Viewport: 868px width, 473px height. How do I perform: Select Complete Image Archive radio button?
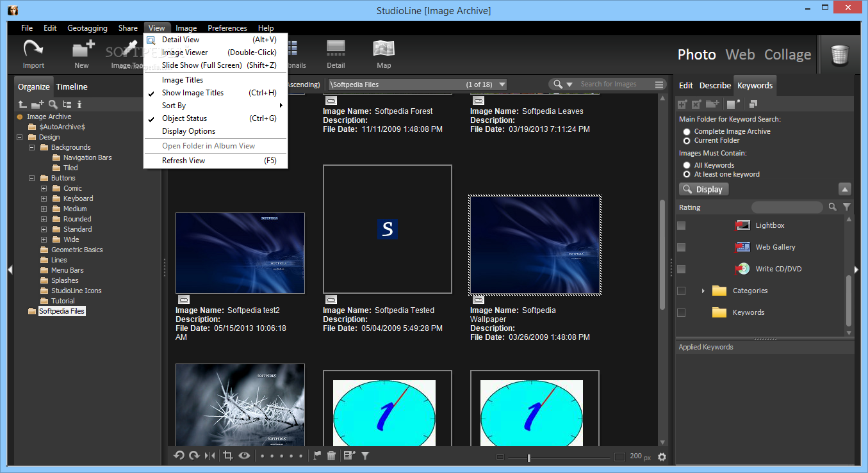(x=687, y=131)
